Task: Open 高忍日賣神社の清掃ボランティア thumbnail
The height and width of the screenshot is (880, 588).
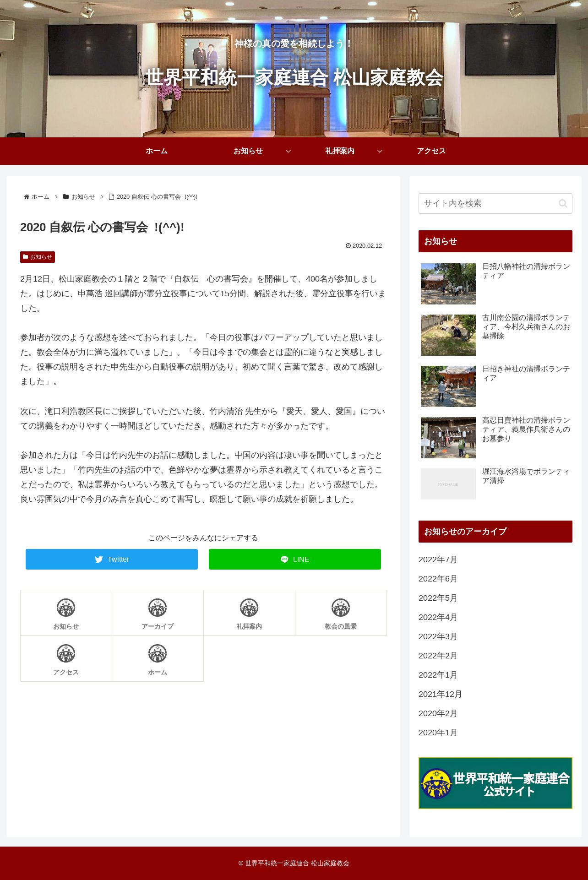Action: (448, 438)
